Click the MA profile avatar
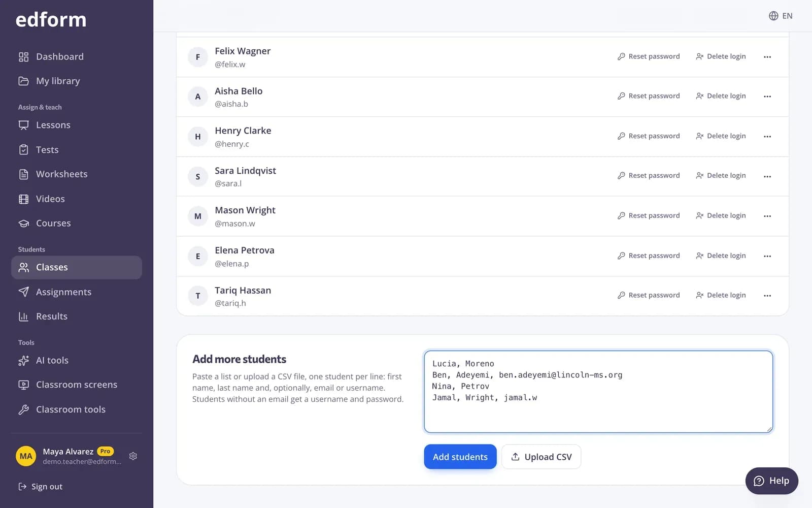Screen dimensions: 812x508 [x=26, y=456]
